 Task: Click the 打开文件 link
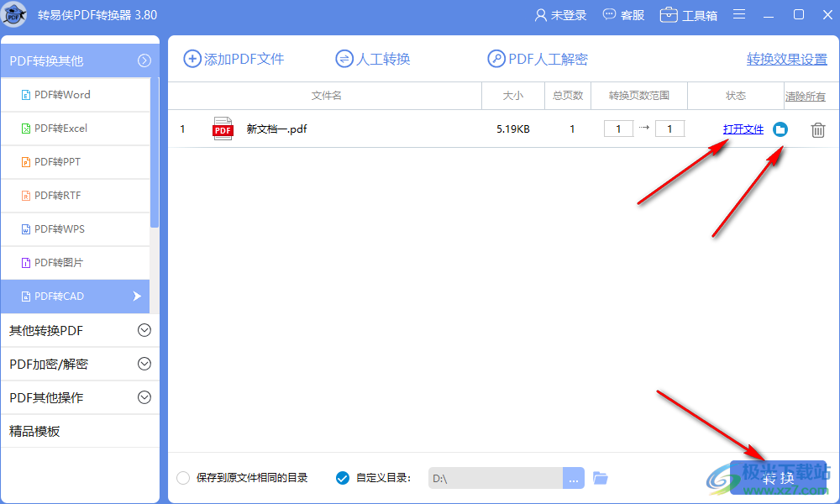click(x=743, y=129)
